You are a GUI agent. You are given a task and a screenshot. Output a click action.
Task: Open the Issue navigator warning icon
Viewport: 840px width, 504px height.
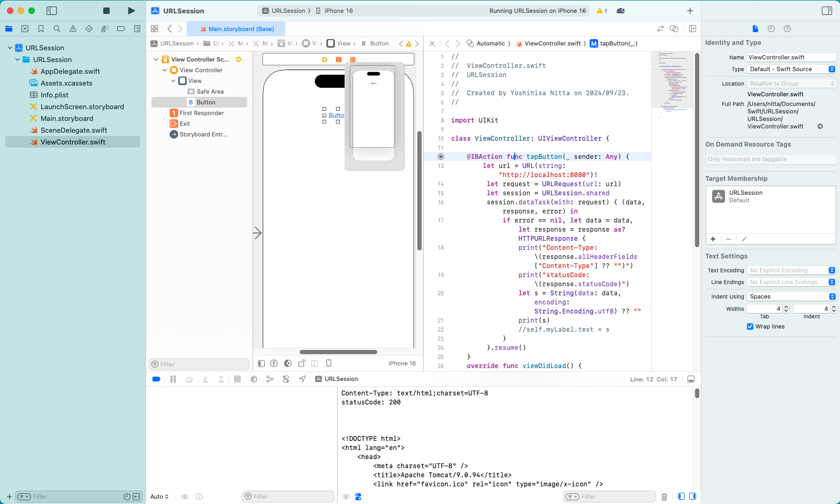[73, 29]
